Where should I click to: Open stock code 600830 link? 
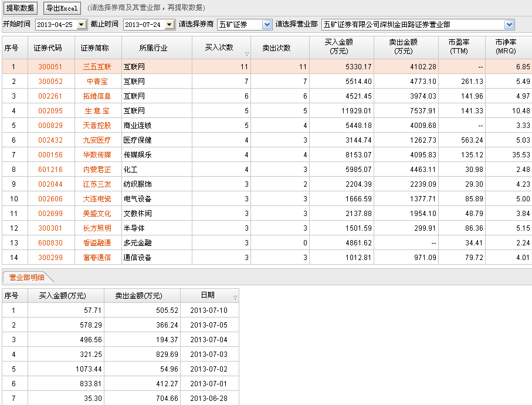coord(50,243)
